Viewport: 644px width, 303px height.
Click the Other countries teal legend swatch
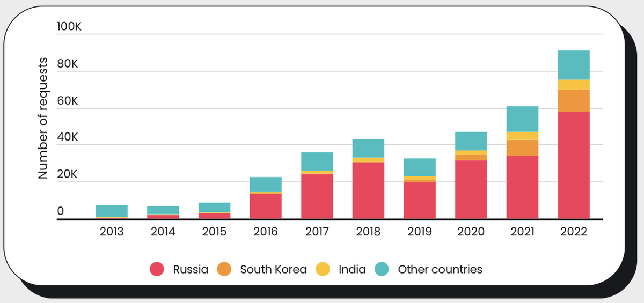click(382, 269)
